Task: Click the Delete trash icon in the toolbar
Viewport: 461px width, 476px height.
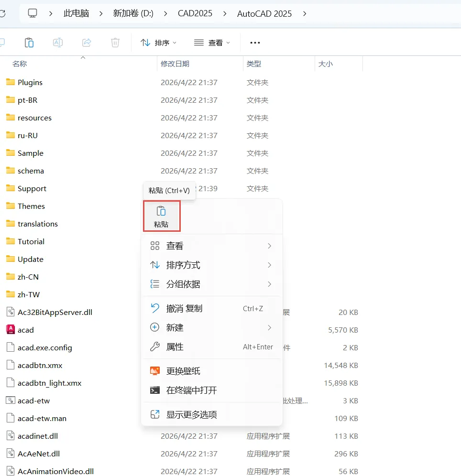Action: point(115,43)
